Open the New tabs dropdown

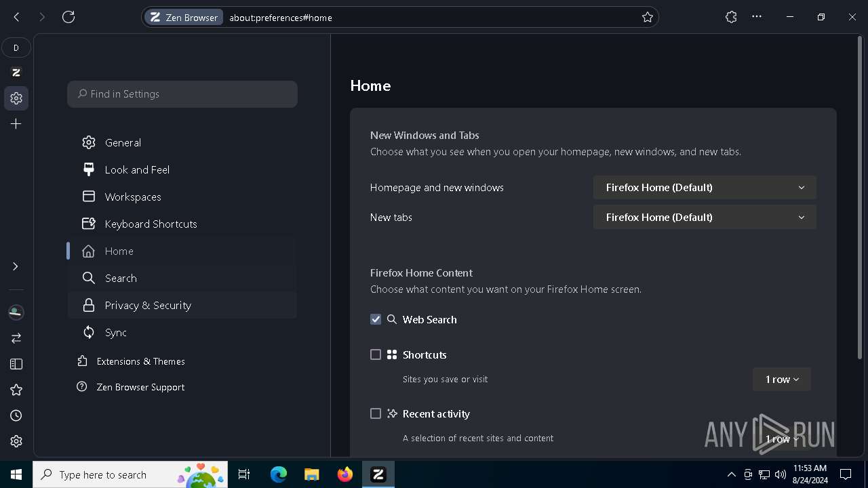coord(705,217)
